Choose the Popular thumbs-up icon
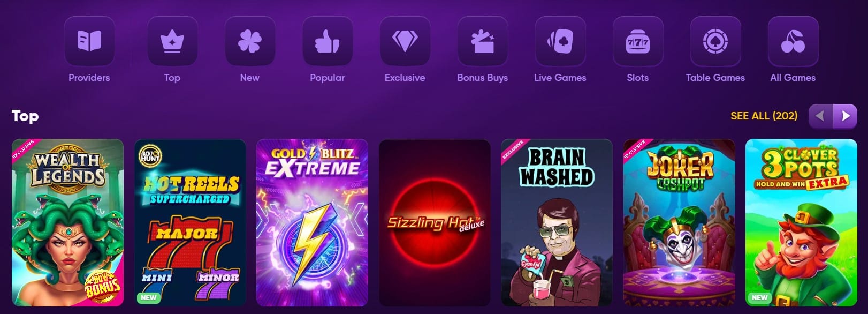This screenshot has height=314, width=868. tap(328, 41)
